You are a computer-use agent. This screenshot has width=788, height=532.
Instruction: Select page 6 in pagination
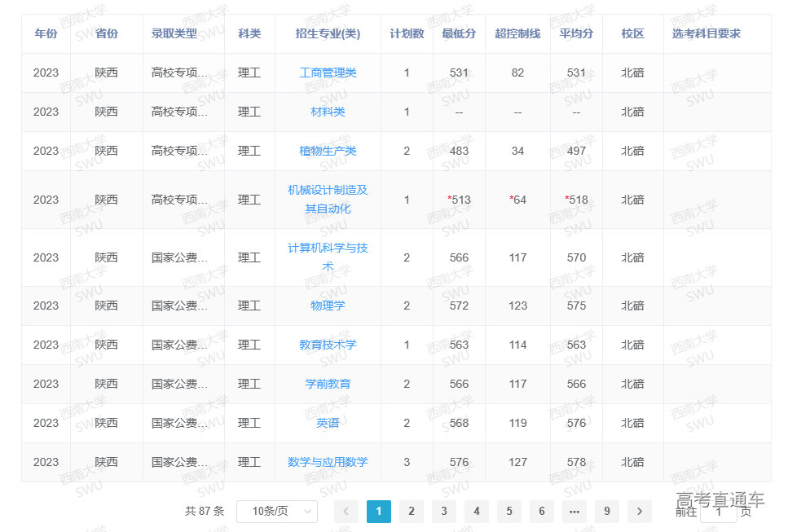pos(542,512)
